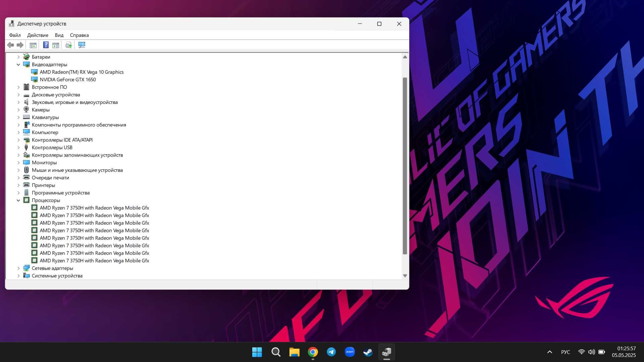The width and height of the screenshot is (644, 362).
Task: Expand the Батареи node
Action: coord(18,57)
